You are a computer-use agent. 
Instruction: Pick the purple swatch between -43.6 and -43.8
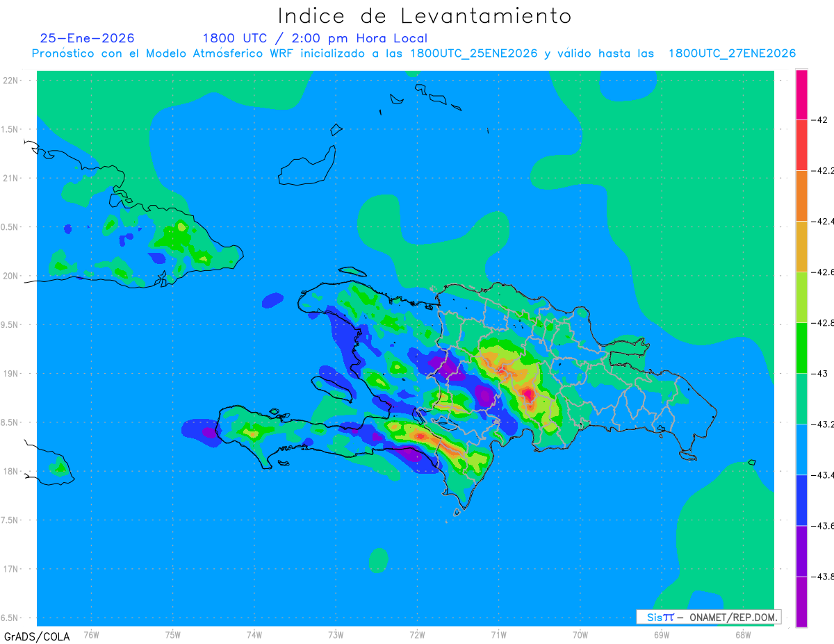coord(801,550)
